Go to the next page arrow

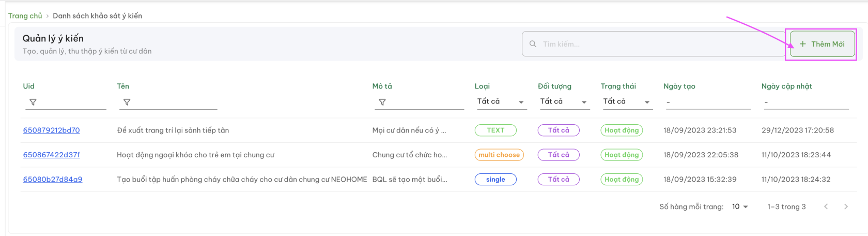tap(846, 207)
